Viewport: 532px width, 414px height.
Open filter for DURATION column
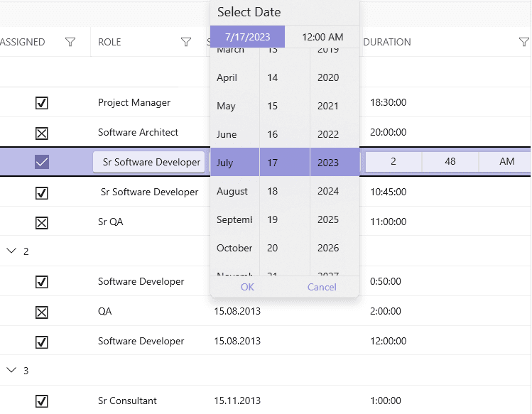coord(524,42)
